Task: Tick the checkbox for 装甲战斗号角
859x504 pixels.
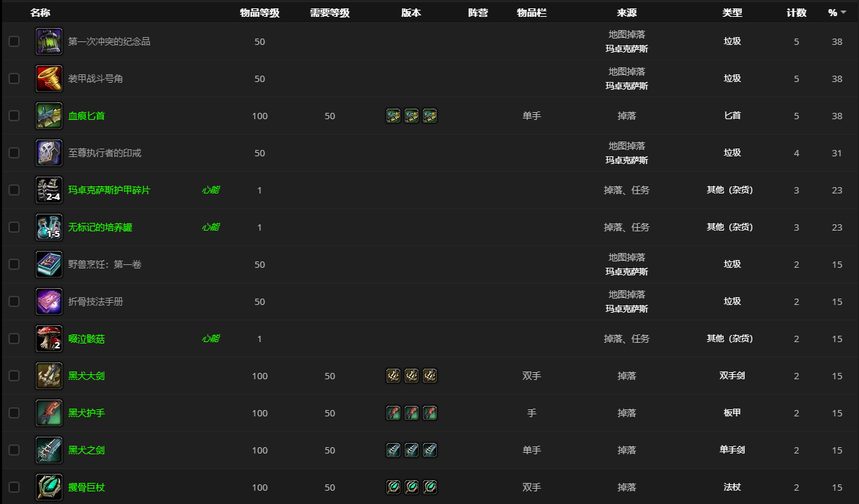Action: tap(14, 79)
